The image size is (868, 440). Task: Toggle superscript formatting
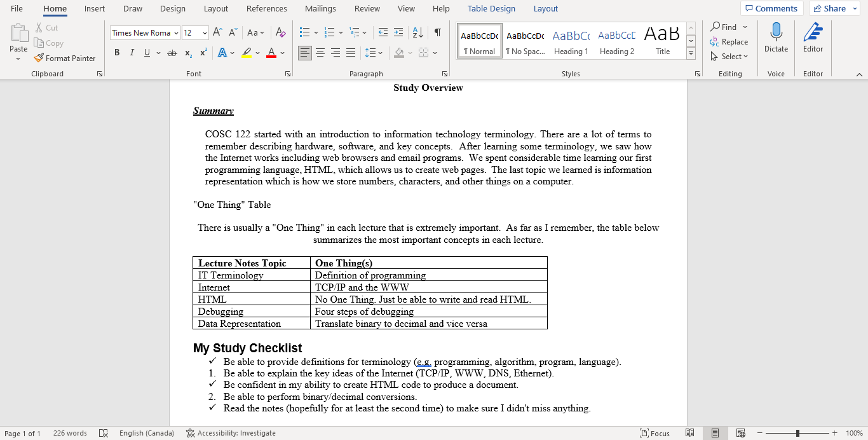pyautogui.click(x=203, y=53)
